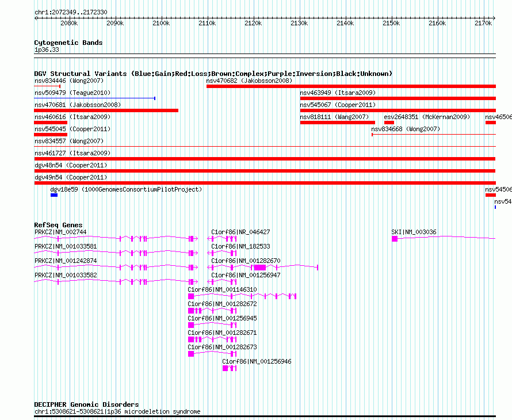The image size is (512, 420).
Task: Open the DGV Structural Variants track title
Action: 213,74
